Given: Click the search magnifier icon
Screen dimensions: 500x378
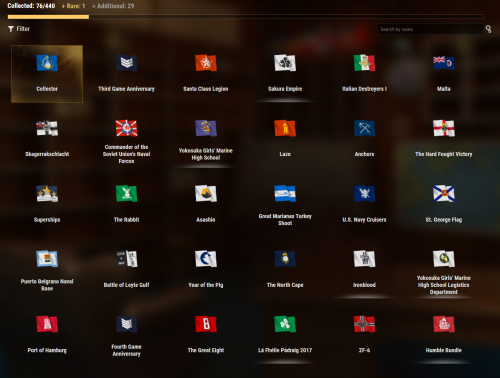Looking at the screenshot, I should tap(488, 29).
